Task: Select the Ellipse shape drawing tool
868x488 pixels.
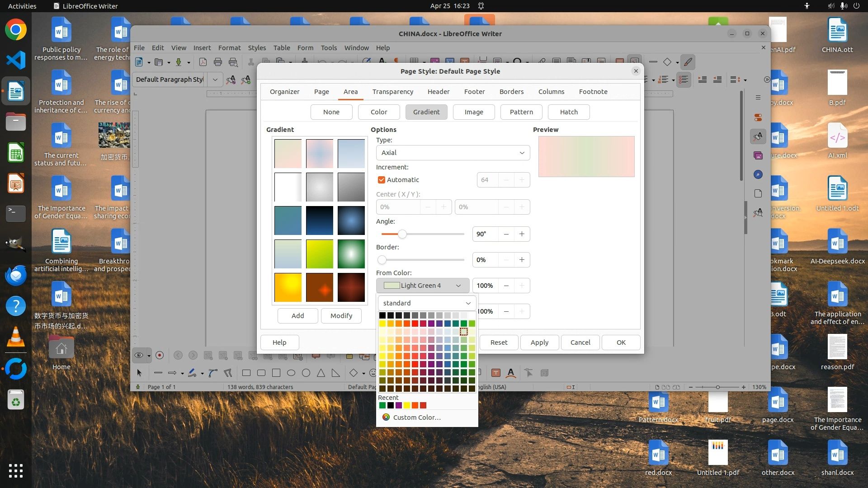Action: 291,373
